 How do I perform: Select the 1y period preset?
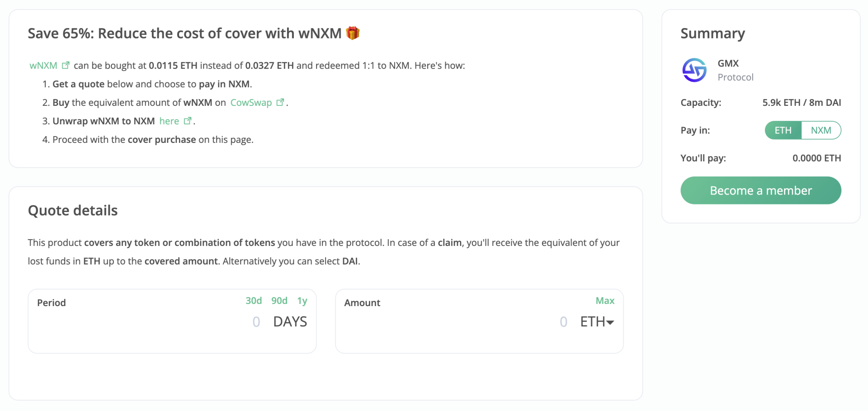[x=302, y=301]
